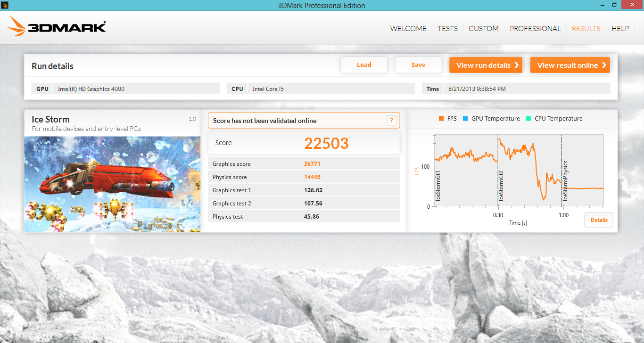The height and width of the screenshot is (343, 644).
Task: Click the app icon in title bar
Action: click(4, 5)
